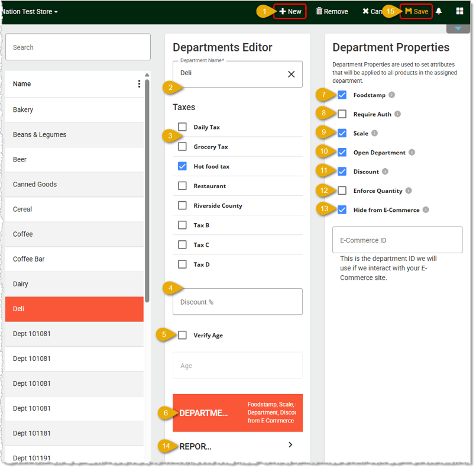Uncheck the Scale property

[342, 133]
